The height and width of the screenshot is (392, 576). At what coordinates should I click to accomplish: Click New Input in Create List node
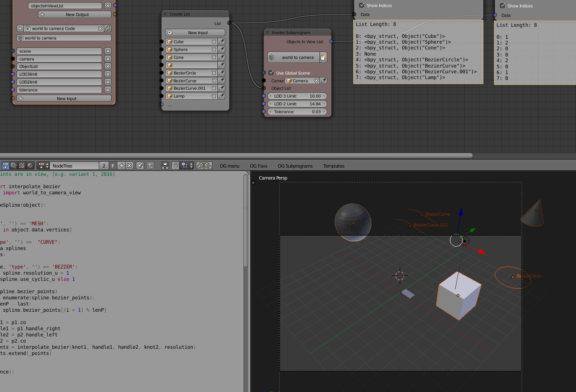pyautogui.click(x=195, y=33)
